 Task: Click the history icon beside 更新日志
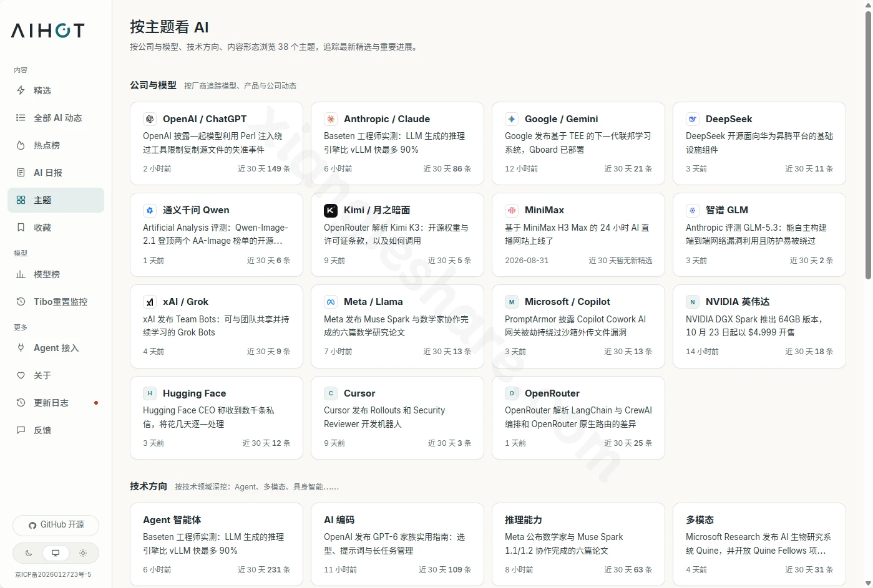point(21,403)
